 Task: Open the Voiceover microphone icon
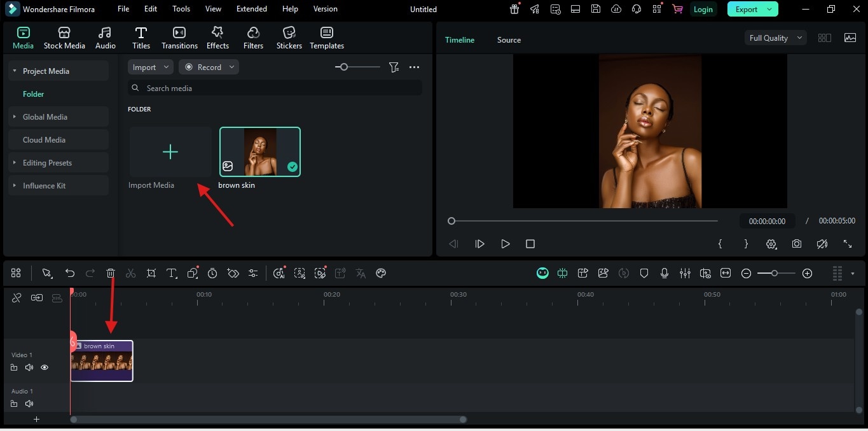click(665, 273)
